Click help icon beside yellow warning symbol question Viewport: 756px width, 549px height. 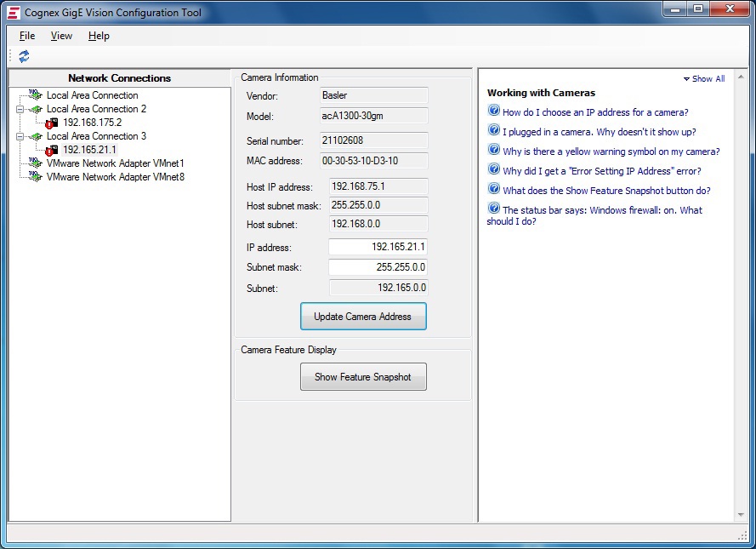click(x=493, y=151)
